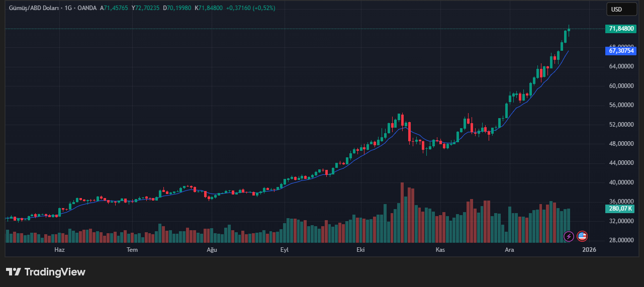This screenshot has height=287, width=644.
Task: Click the 2026 year label on time axis
Action: (x=589, y=250)
